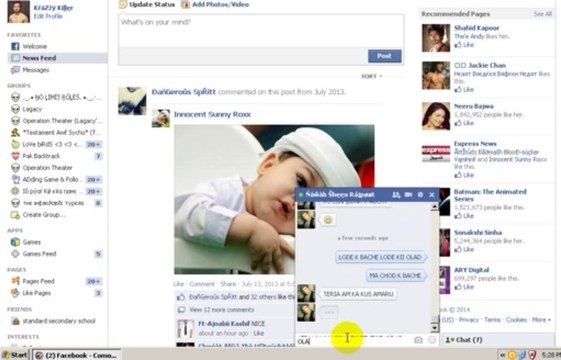Like the Jackie Chan page

tap(464, 89)
